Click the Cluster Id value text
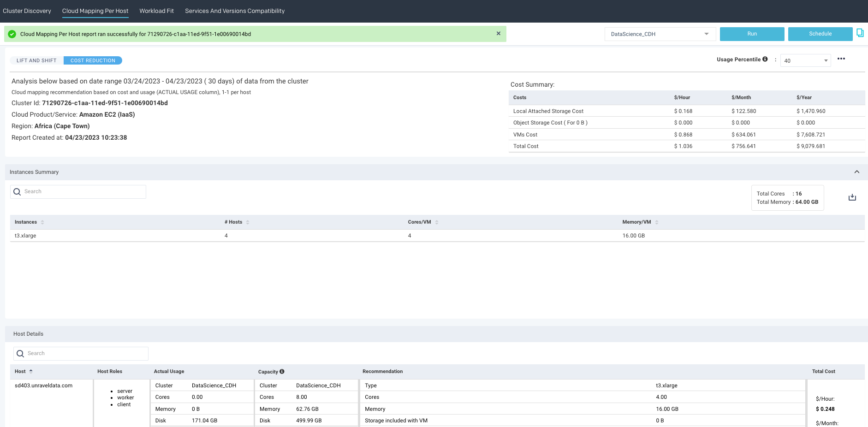Viewport: 868px width, 427px height. [105, 103]
